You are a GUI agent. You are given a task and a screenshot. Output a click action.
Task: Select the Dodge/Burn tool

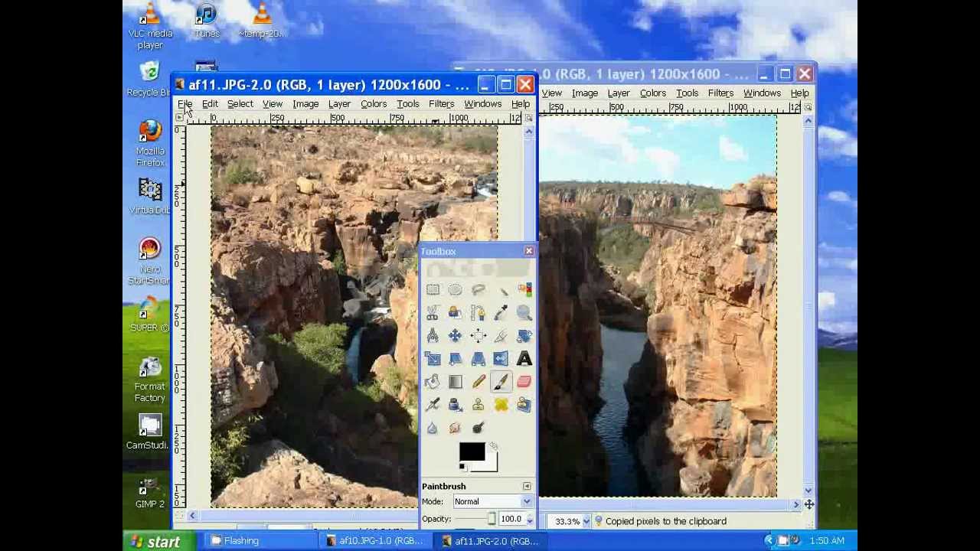(x=479, y=428)
